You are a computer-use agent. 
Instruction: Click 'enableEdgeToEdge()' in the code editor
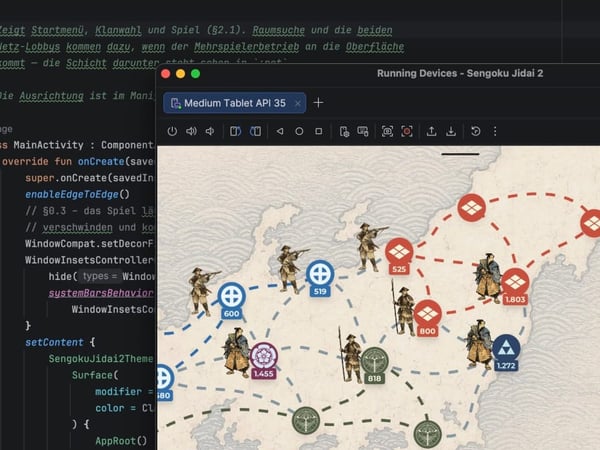pyautogui.click(x=77, y=194)
